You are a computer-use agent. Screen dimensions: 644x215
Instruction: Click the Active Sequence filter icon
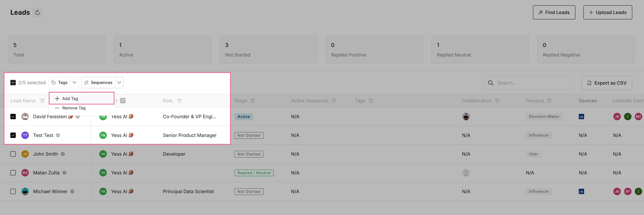[x=334, y=101]
